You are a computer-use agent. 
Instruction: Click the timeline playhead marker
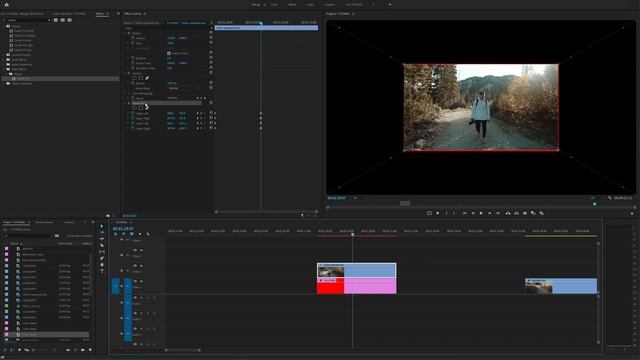(353, 234)
